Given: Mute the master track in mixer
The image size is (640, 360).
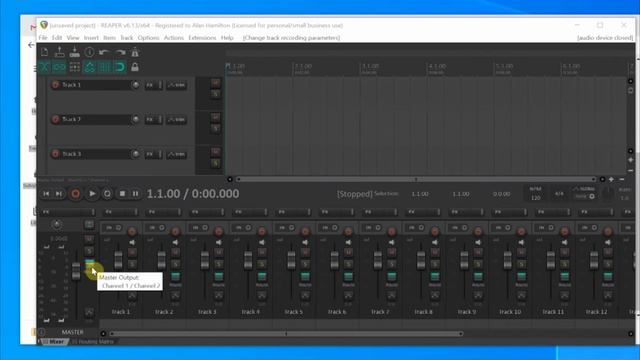Looking at the screenshot, I should point(89,239).
